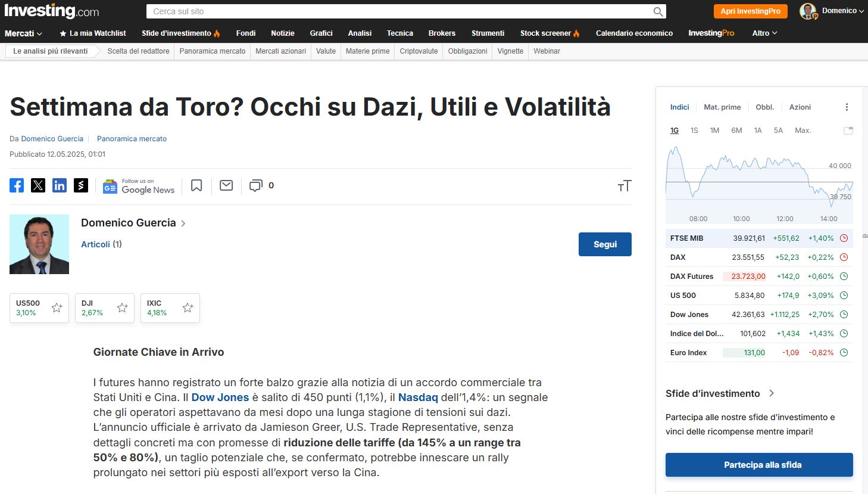Click the black S share icon
The height and width of the screenshot is (494, 868).
tap(81, 185)
